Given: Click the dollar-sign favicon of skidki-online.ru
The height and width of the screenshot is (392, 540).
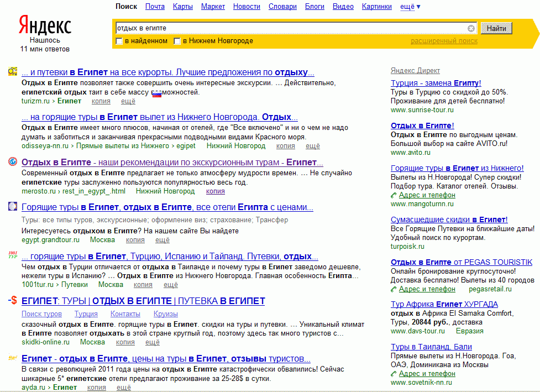Looking at the screenshot, I should point(12,300).
